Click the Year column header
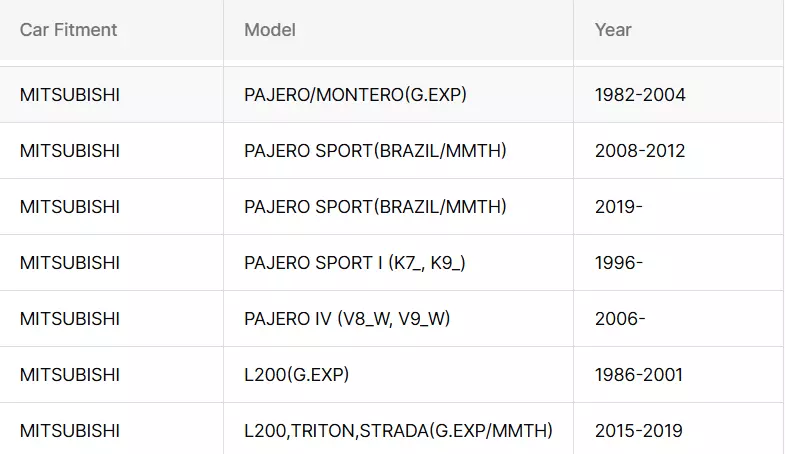Image resolution: width=785 pixels, height=454 pixels. [x=613, y=30]
